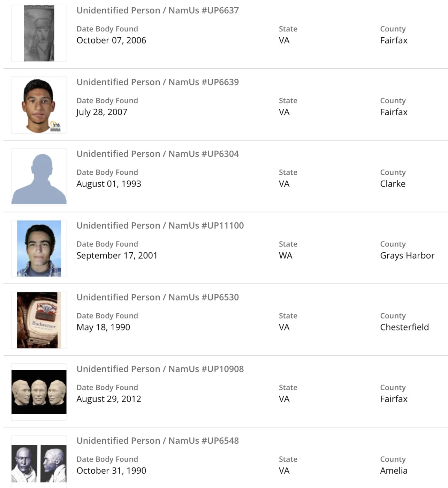This screenshot has height=488, width=448.
Task: Follow the NamUs #UP6304 case title
Action: [158, 154]
